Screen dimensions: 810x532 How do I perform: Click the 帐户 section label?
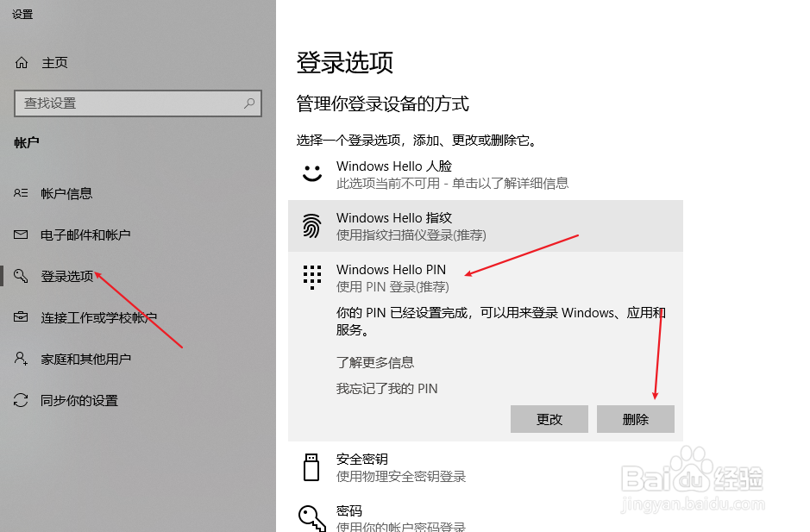[x=27, y=142]
